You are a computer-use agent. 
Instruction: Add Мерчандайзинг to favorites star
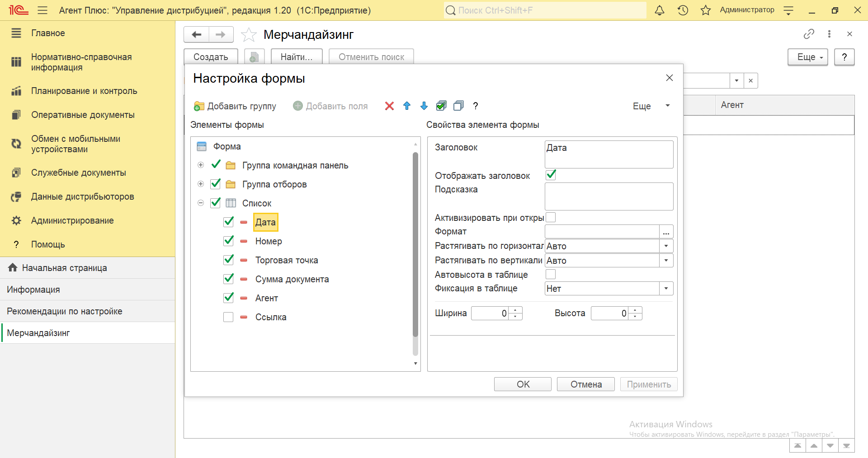[x=249, y=35]
